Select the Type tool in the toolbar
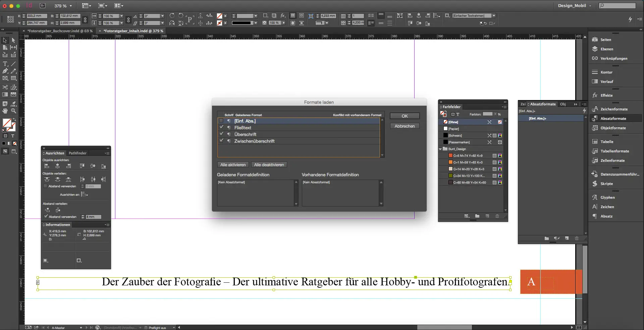 (5, 63)
